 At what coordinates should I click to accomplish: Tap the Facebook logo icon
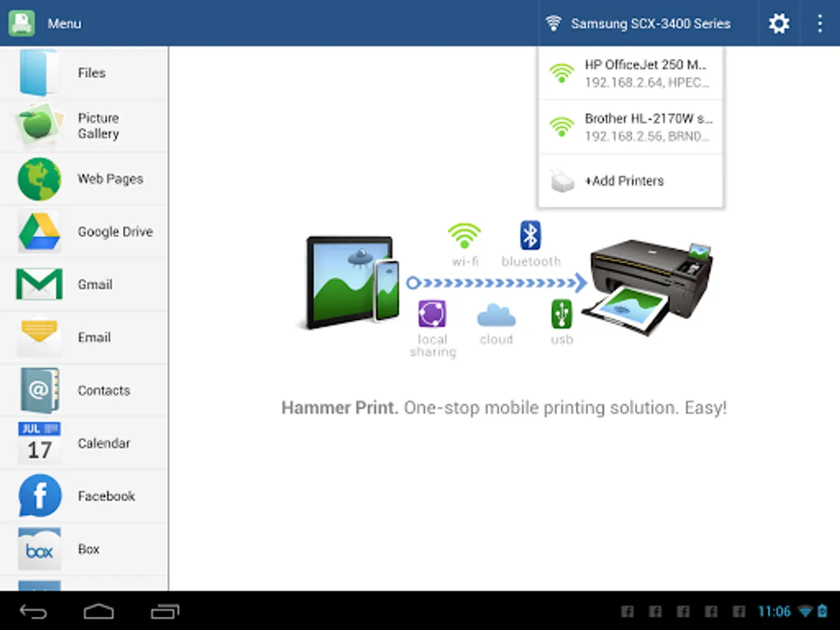(x=39, y=496)
